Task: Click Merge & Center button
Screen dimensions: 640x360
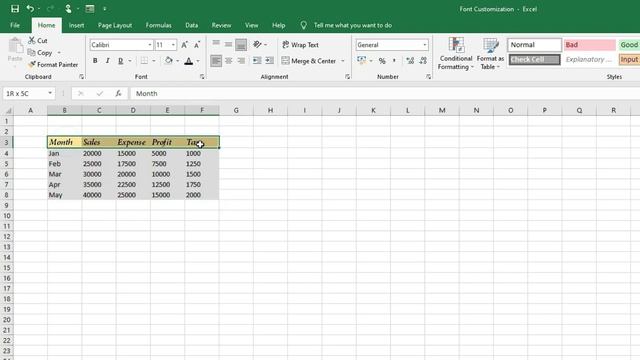Action: pyautogui.click(x=309, y=61)
